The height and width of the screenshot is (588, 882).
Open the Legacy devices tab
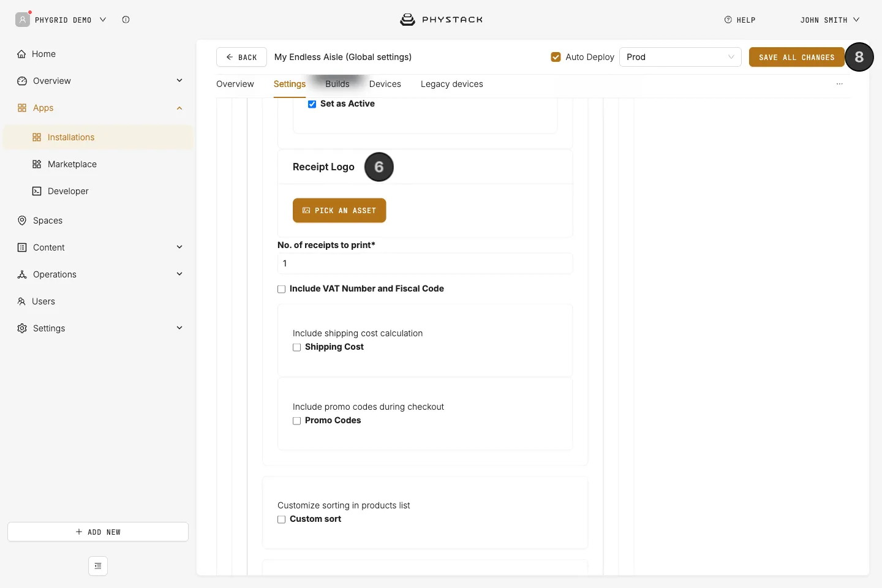tap(452, 84)
